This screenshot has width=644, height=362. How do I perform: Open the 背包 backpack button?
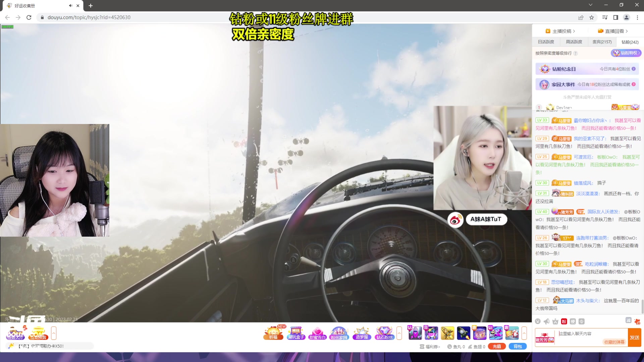[518, 347]
